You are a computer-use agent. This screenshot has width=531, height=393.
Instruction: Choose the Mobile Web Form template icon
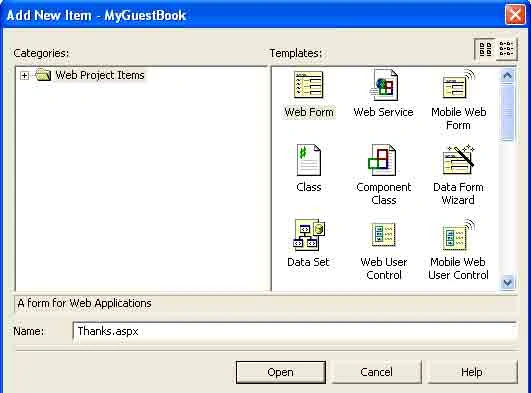(459, 85)
